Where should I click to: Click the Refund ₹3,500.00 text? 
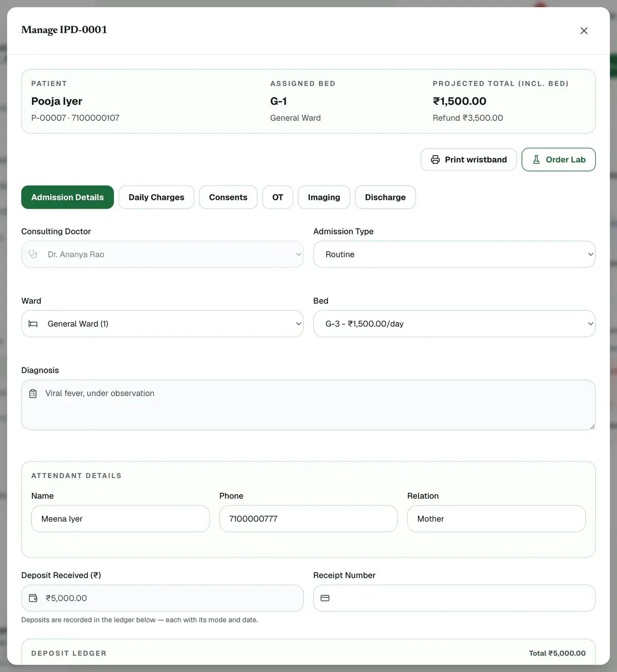468,118
